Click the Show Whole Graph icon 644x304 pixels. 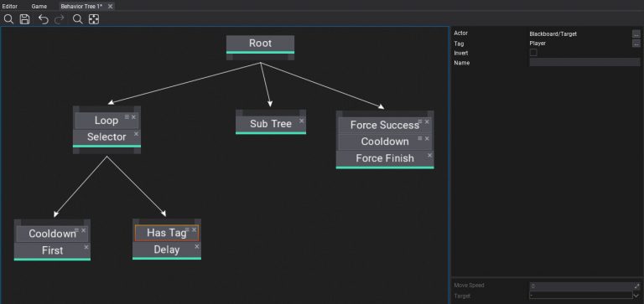(x=94, y=19)
